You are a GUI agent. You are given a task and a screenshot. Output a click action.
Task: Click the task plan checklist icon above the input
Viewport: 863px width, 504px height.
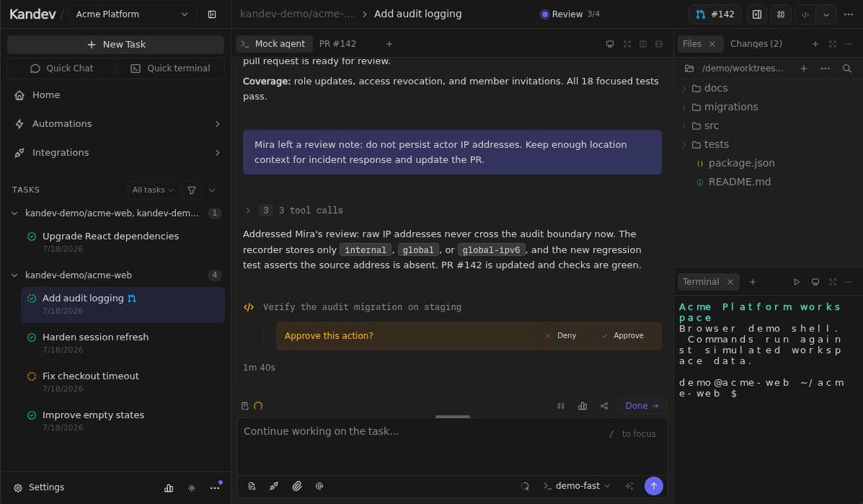click(x=245, y=406)
